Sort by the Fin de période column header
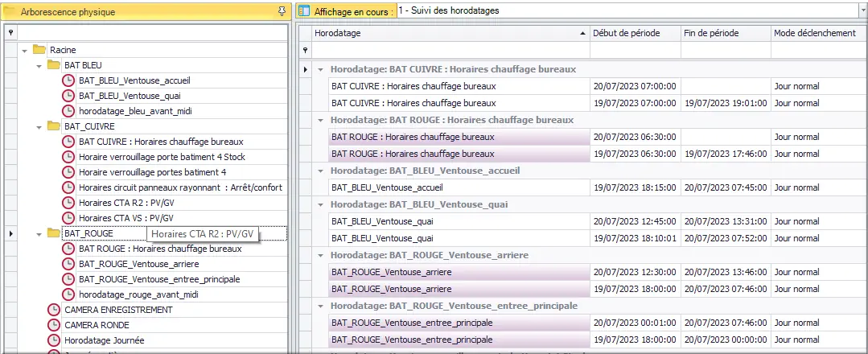This screenshot has height=354, width=868. point(726,33)
